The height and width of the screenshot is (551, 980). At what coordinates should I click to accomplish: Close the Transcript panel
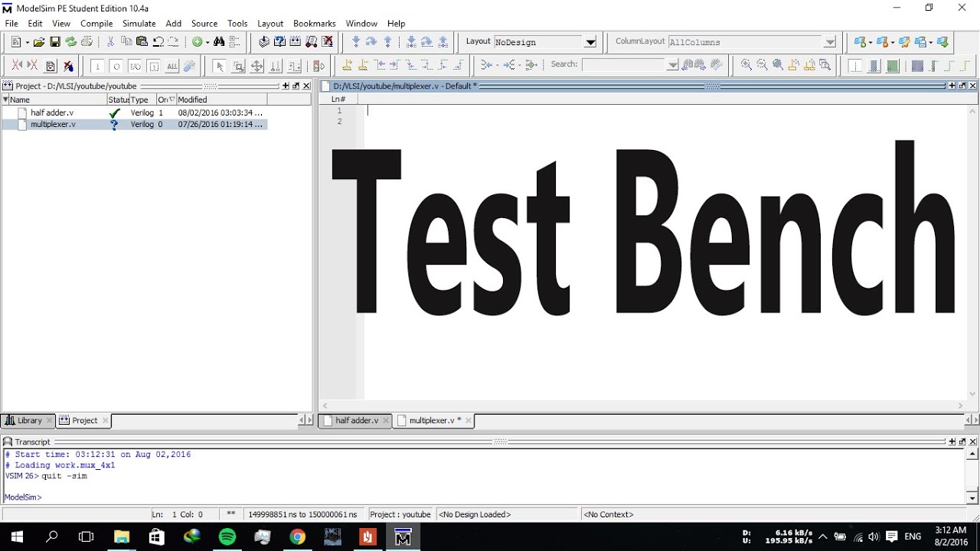click(973, 442)
